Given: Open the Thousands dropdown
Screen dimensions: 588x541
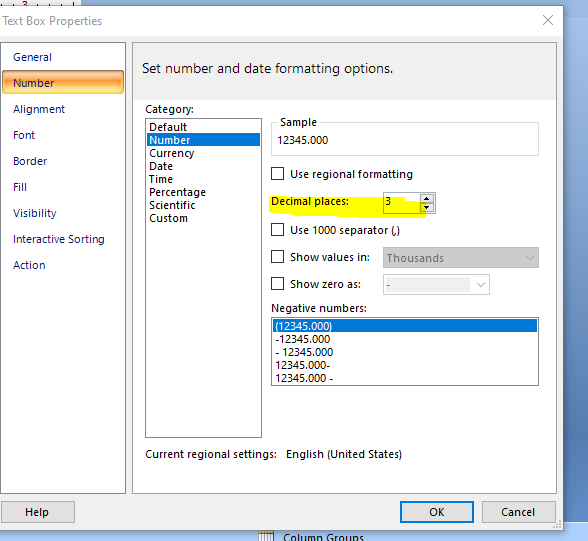Looking at the screenshot, I should click(x=460, y=258).
